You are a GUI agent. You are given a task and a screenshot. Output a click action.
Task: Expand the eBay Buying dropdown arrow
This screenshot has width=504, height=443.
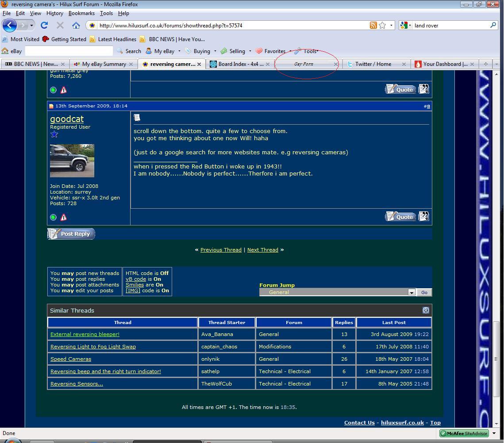215,51
